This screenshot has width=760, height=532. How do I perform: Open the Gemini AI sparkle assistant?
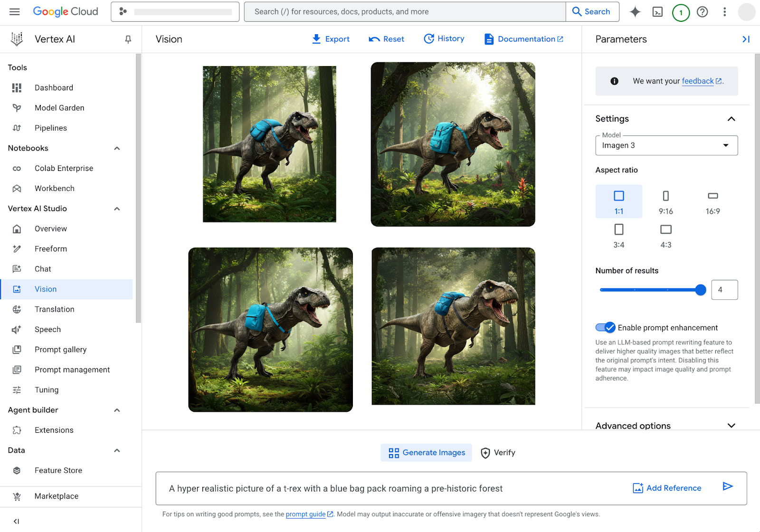coord(635,12)
